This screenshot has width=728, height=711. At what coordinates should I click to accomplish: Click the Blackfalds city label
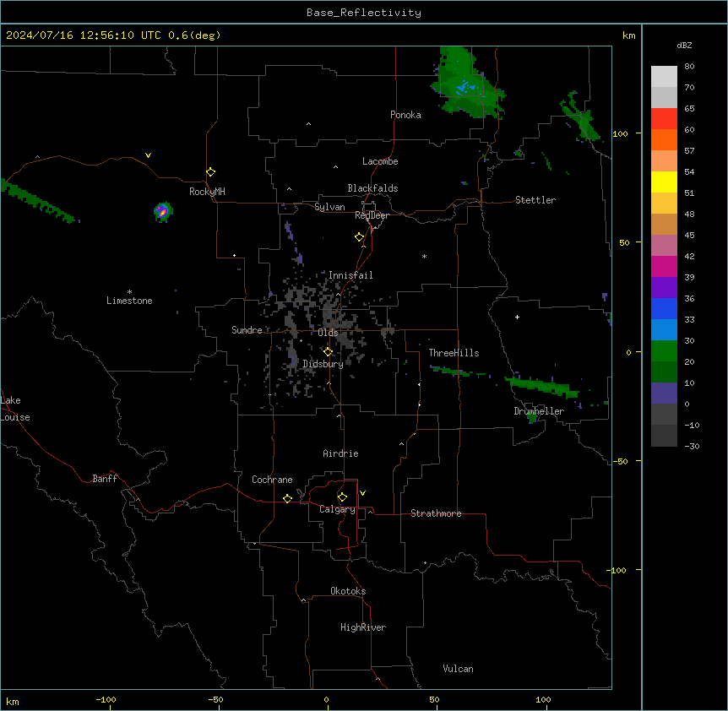[x=372, y=188]
